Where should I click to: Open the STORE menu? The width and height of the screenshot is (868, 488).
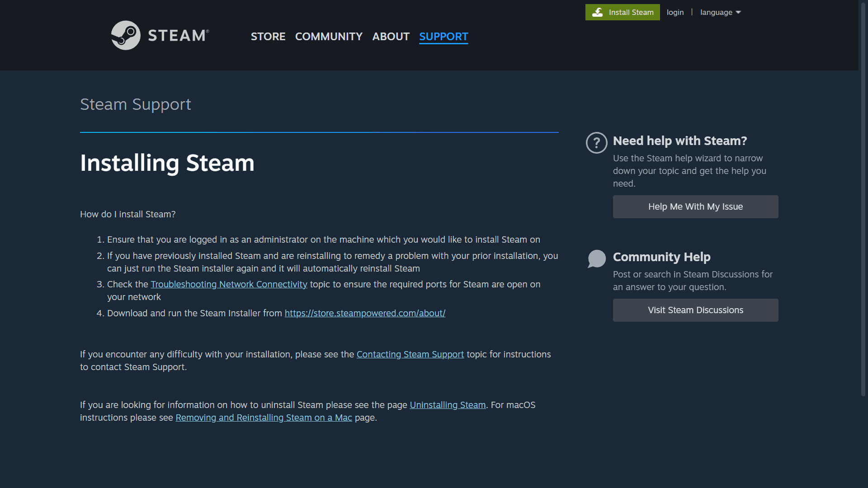(x=268, y=37)
